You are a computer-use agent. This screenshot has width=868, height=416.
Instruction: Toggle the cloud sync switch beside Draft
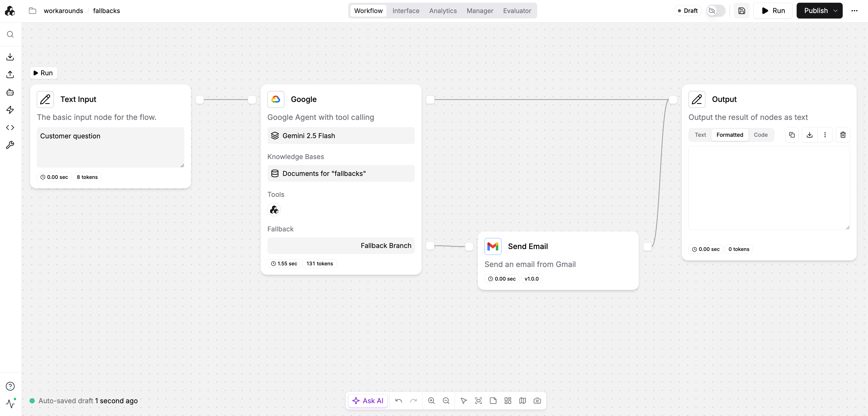click(716, 11)
